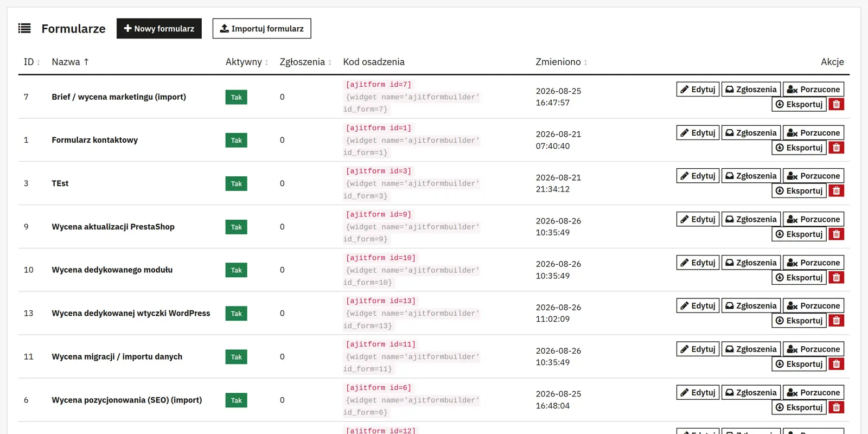Screen dimensions: 868x434
Task: Toggle Tak badge for Wycena migracji row
Action: (x=237, y=357)
